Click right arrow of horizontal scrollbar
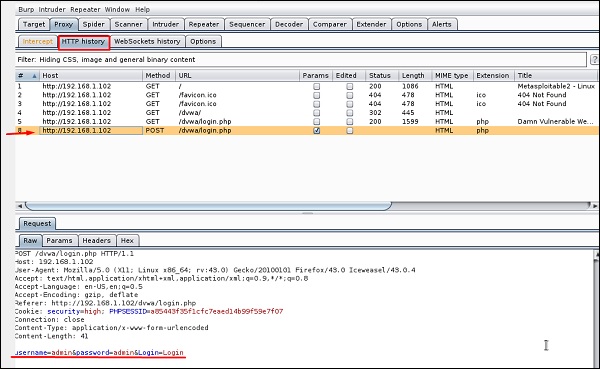Image resolution: width=600 pixels, height=369 pixels. [595, 206]
